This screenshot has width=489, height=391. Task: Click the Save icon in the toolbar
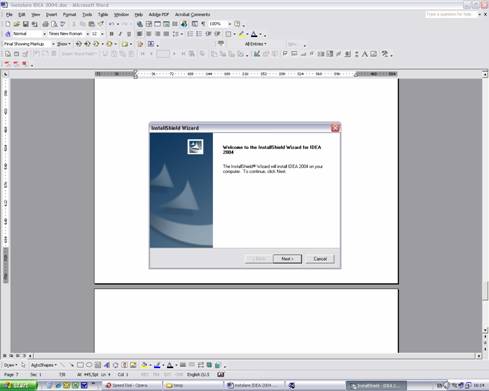pos(25,24)
